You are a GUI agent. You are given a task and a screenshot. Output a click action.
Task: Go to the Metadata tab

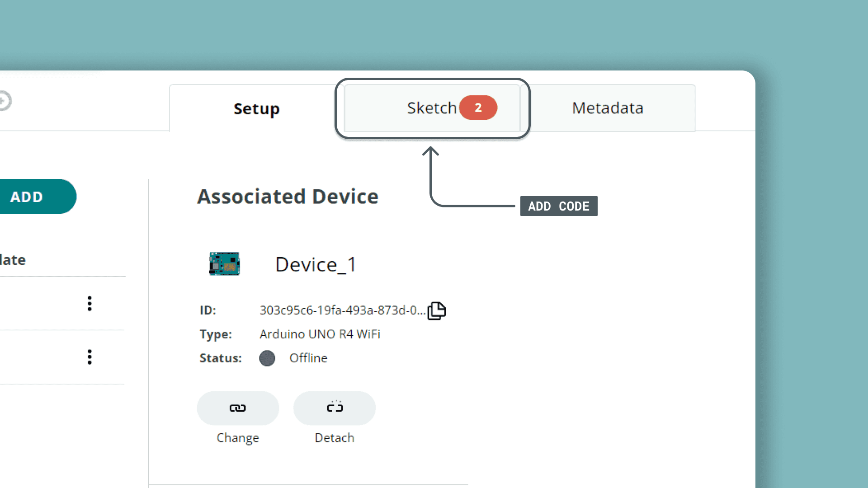coord(607,108)
